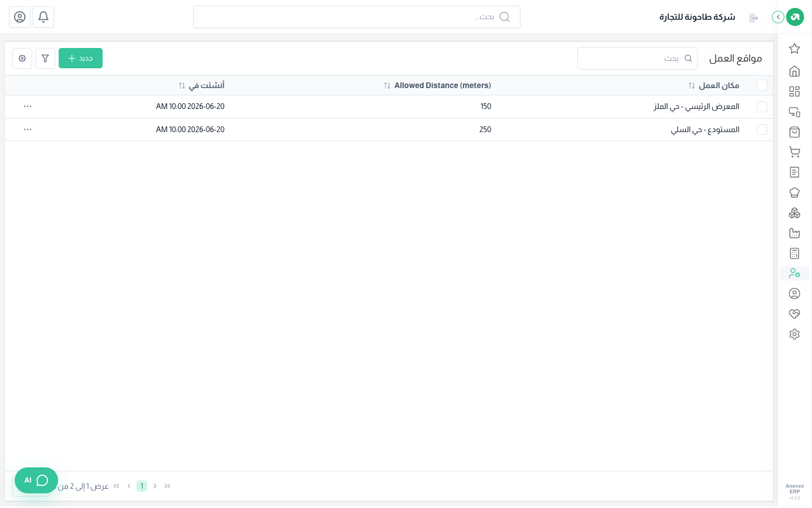This screenshot has width=812, height=508.
Task: Sort by أنشئت في column
Action: click(202, 85)
